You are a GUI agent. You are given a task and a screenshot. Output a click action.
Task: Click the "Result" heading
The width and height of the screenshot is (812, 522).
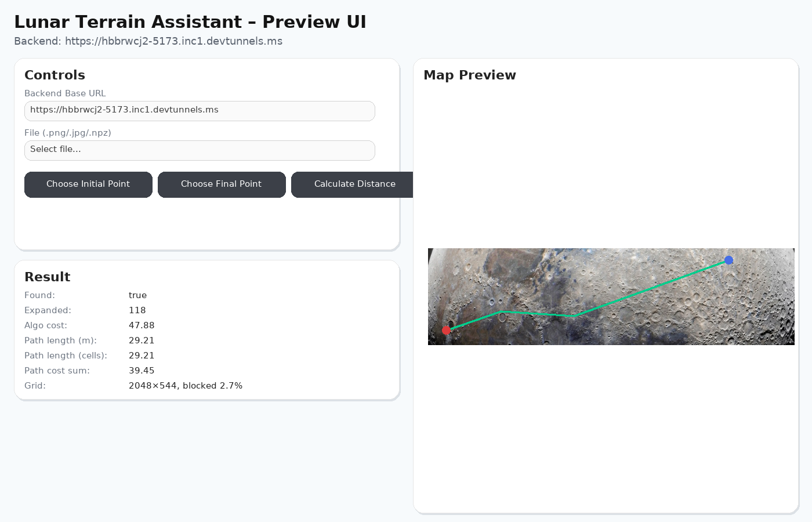48,277
